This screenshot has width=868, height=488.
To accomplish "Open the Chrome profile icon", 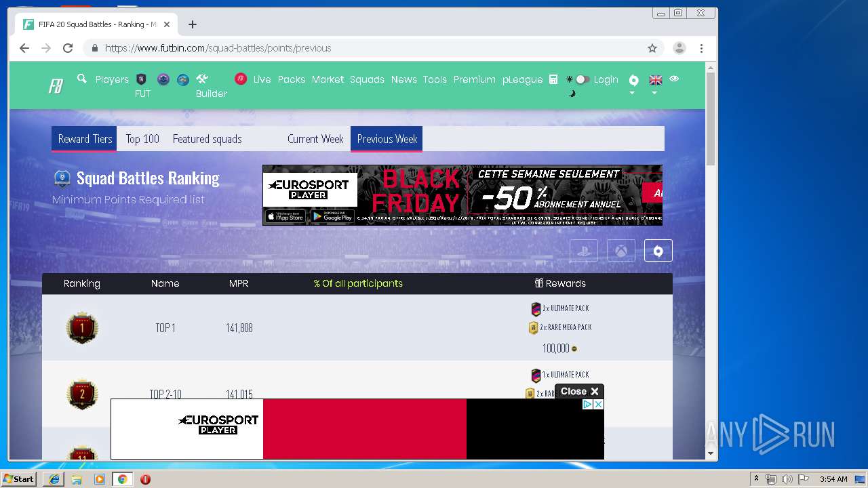I will tap(679, 48).
